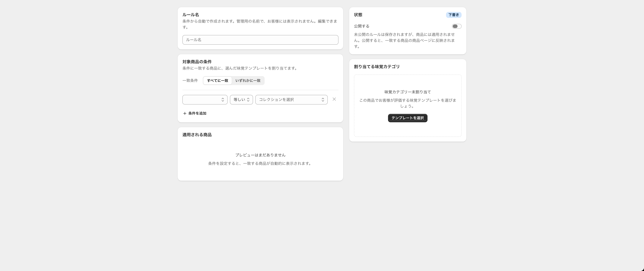Click the 味覚カテゴリー未割り当て text
644x271 pixels.
pyautogui.click(x=407, y=92)
